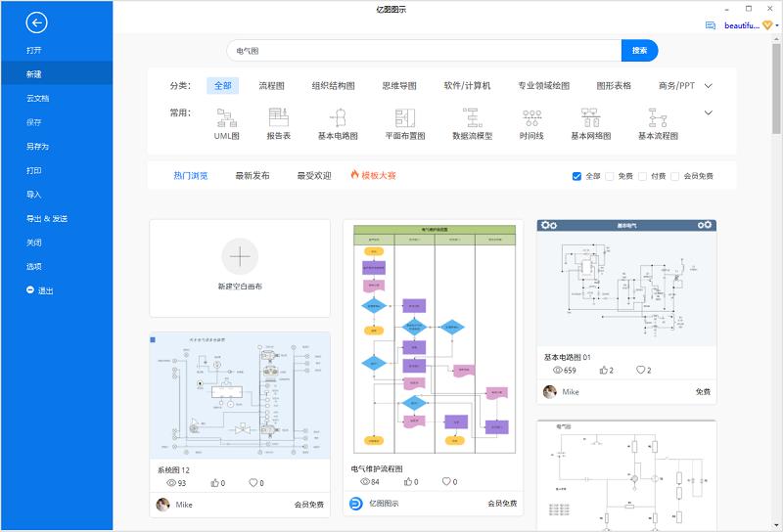Image resolution: width=783 pixels, height=532 pixels.
Task: Select the 商务/PPT category
Action: pos(676,86)
